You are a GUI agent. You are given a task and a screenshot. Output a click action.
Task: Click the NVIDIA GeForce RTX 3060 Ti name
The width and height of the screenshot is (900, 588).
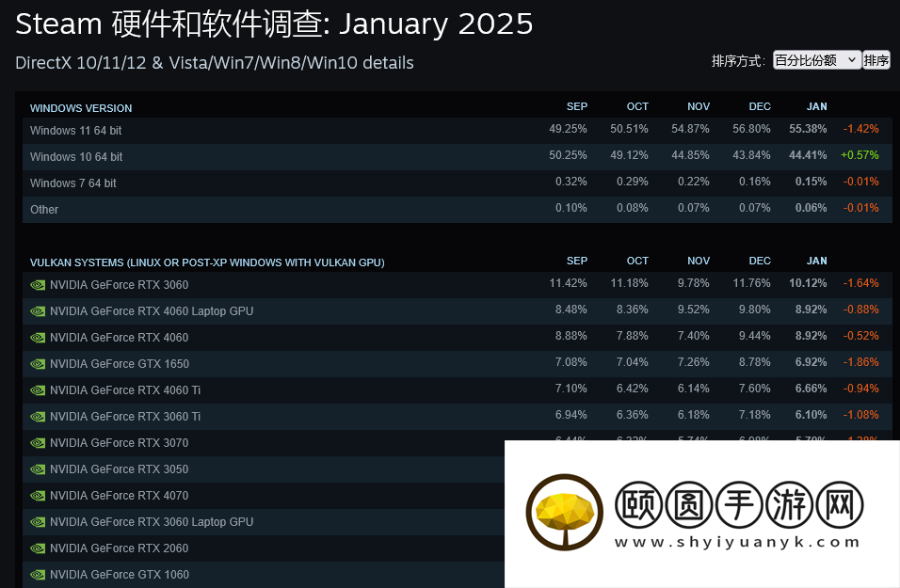pos(125,417)
